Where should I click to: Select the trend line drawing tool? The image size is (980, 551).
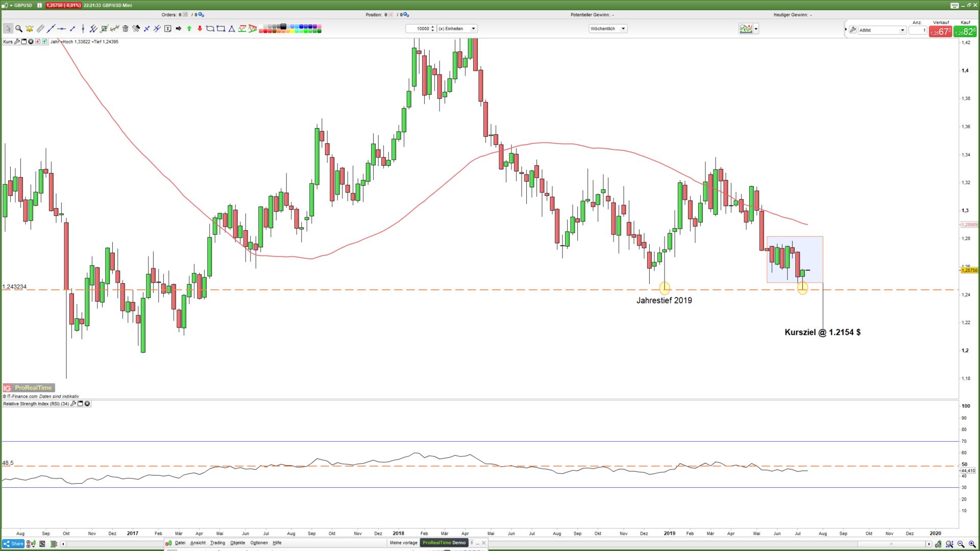pos(51,29)
